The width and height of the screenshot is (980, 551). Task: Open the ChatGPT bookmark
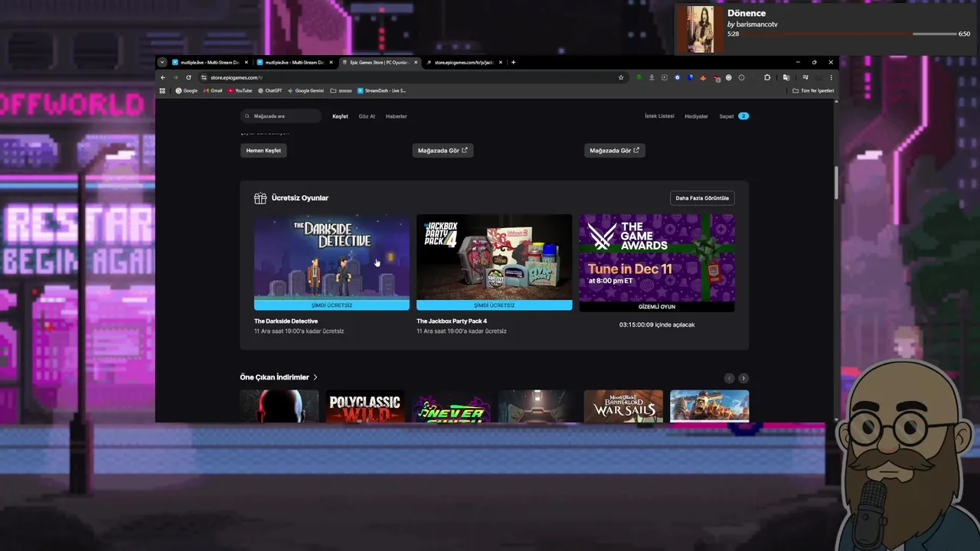coord(269,90)
